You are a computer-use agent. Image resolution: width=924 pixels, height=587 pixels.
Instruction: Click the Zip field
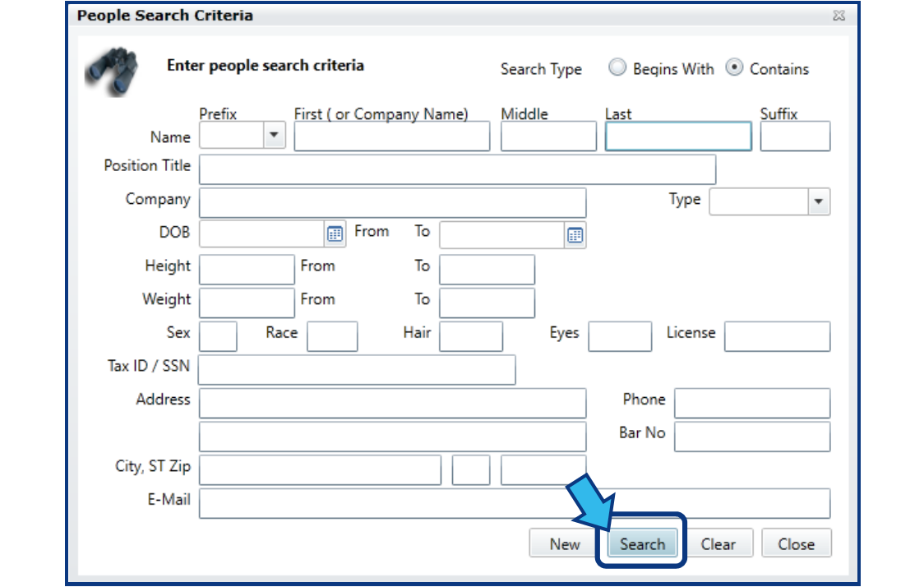click(543, 469)
